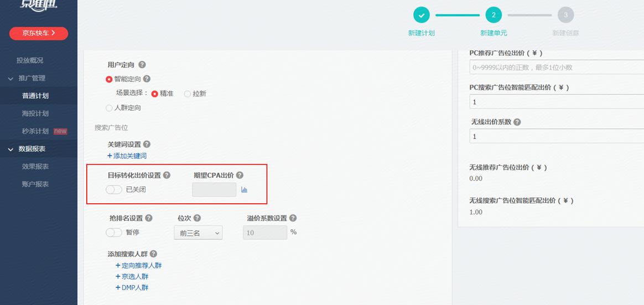This screenshot has height=305, width=644.
Task: Click the PC推荐广告位出价 input field
Action: [x=553, y=67]
